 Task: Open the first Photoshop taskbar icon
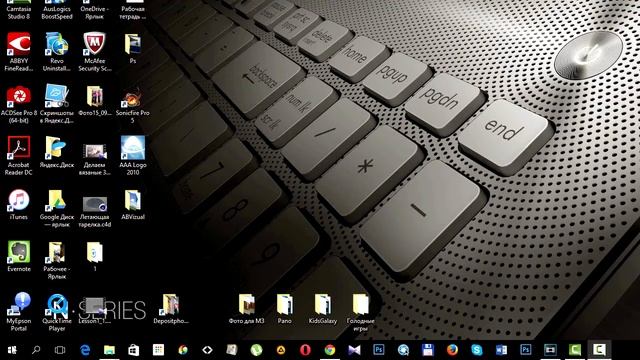coord(379,350)
